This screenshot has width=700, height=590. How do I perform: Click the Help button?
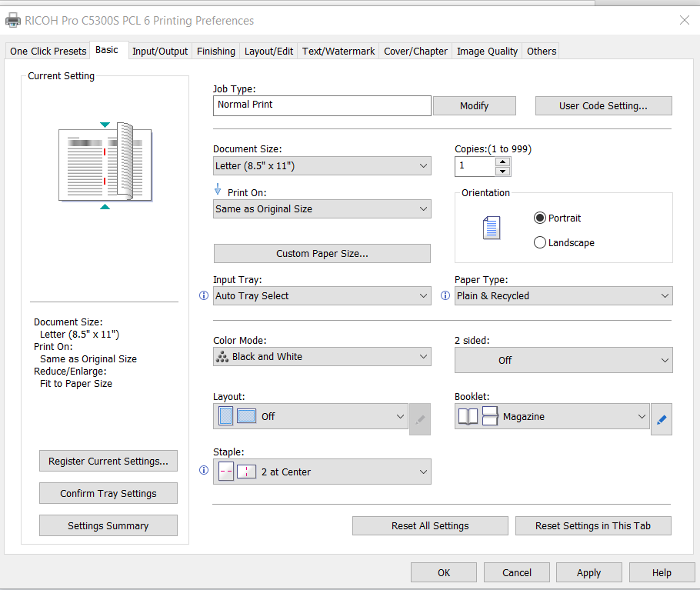(x=662, y=572)
